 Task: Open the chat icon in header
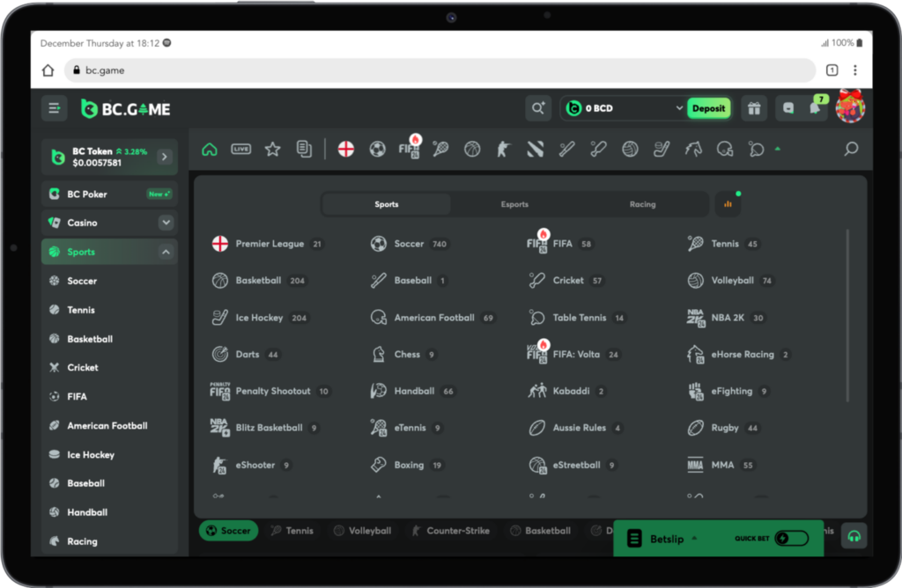(788, 108)
